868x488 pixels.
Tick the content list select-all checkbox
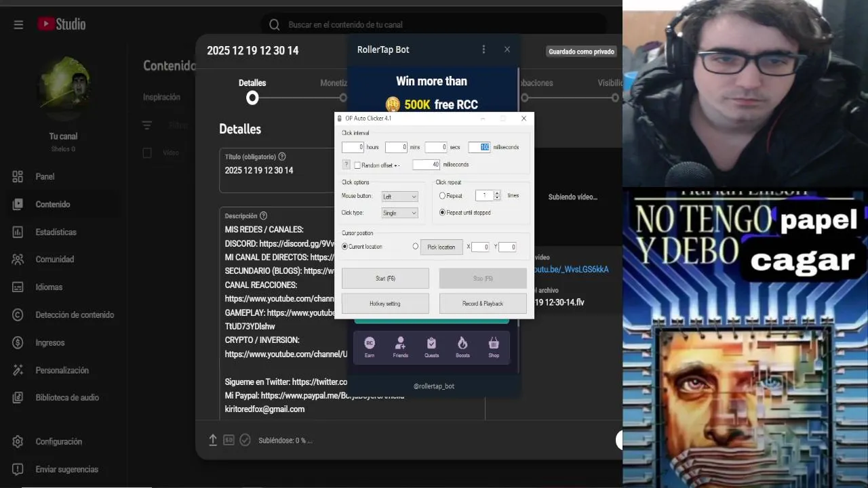coord(147,153)
